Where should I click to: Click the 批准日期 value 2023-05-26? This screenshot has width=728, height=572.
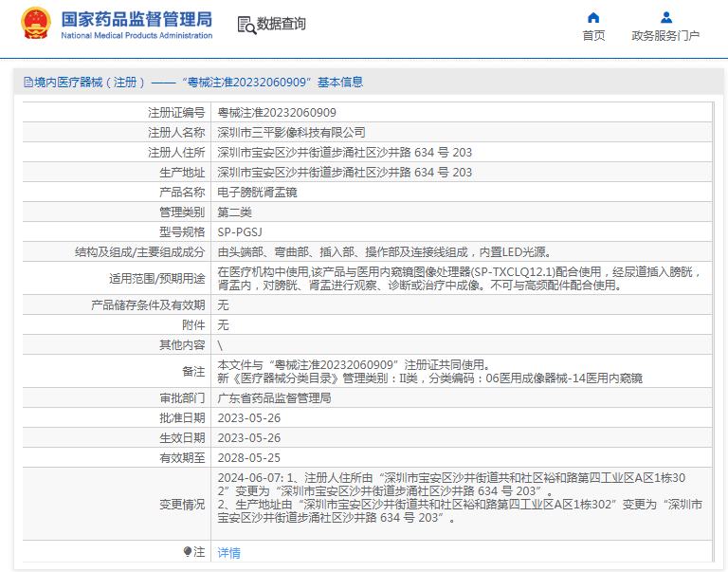(x=249, y=418)
